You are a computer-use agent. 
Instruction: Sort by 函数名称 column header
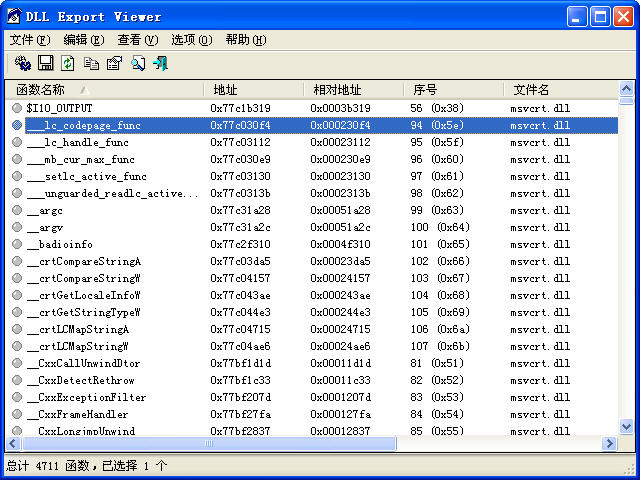point(104,89)
